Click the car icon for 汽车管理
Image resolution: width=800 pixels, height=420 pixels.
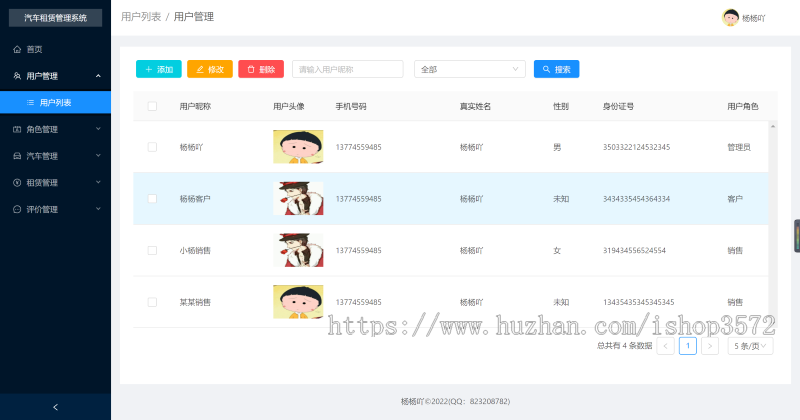click(17, 156)
